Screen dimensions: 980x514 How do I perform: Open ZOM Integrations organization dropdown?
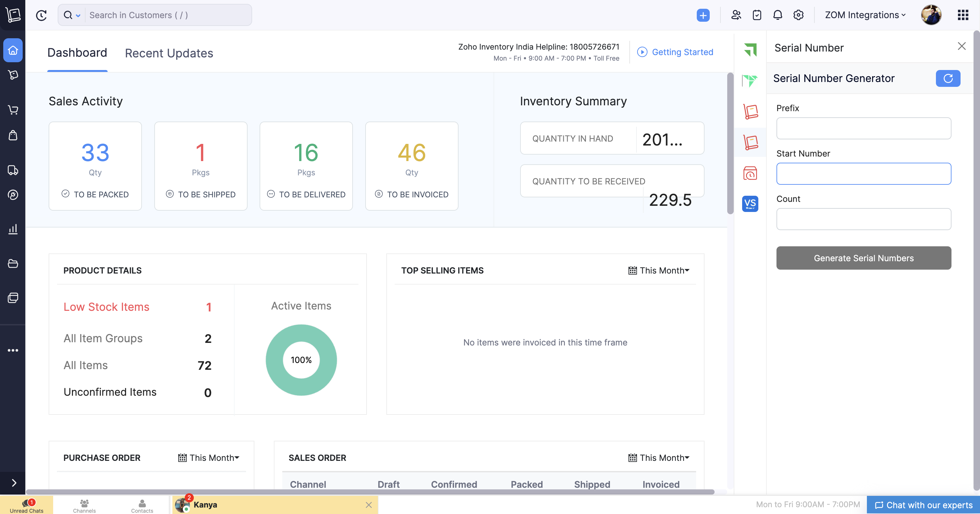[865, 15]
